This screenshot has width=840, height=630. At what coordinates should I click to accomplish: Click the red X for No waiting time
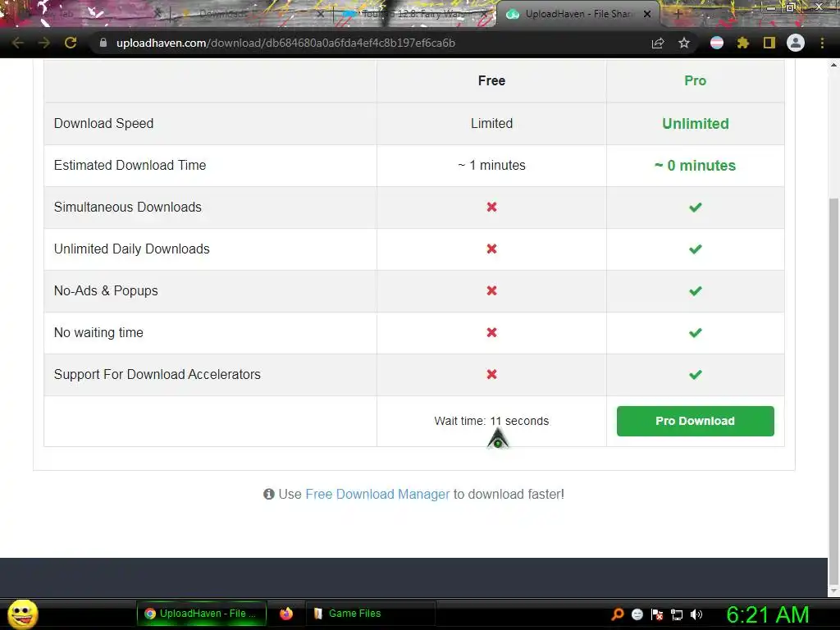pyautogui.click(x=491, y=332)
